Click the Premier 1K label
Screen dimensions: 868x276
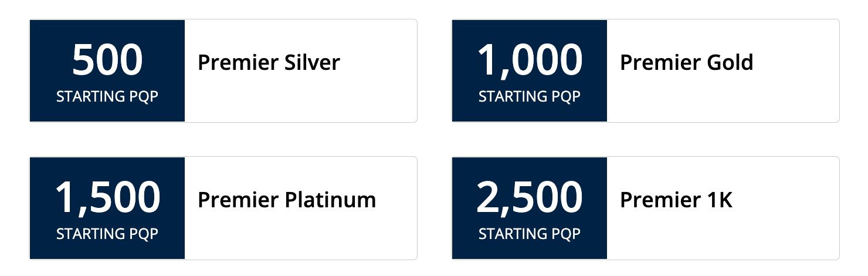tap(676, 200)
